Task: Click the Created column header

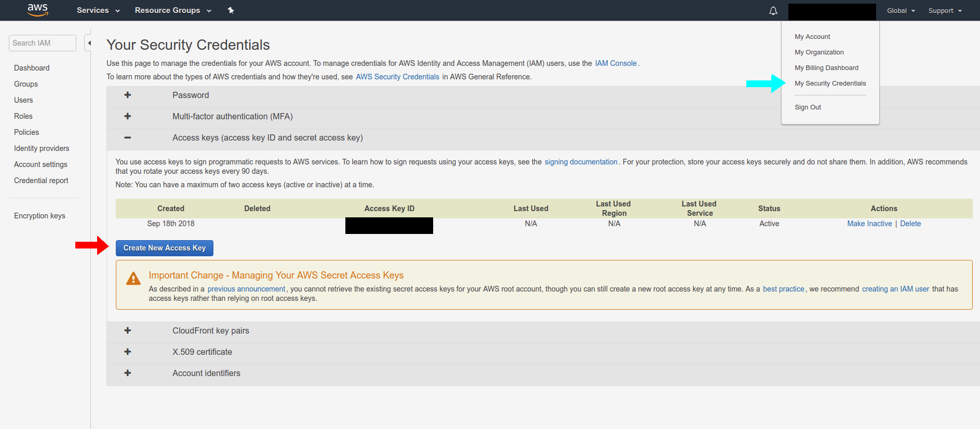Action: [171, 209]
